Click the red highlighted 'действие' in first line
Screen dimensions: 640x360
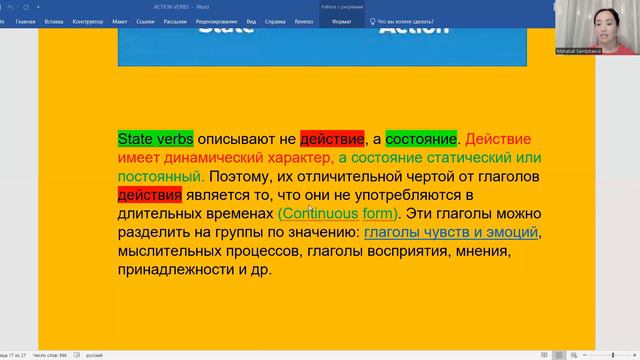point(332,139)
